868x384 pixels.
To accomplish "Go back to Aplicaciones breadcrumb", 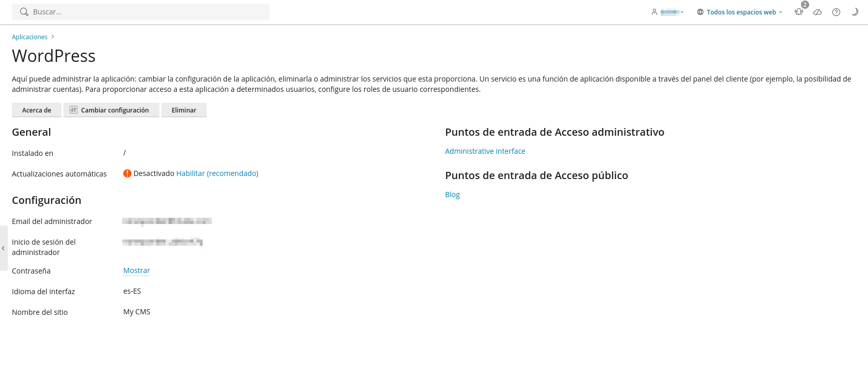I will point(29,37).
